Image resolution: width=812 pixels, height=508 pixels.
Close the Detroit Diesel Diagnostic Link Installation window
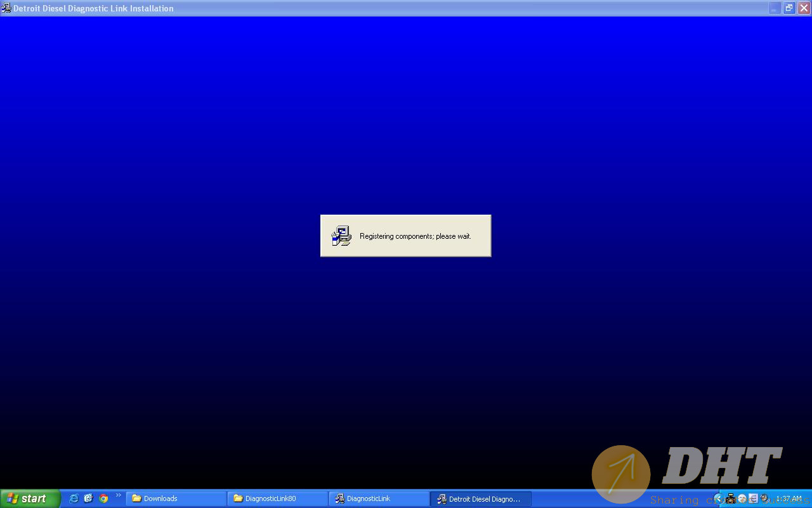coord(803,8)
